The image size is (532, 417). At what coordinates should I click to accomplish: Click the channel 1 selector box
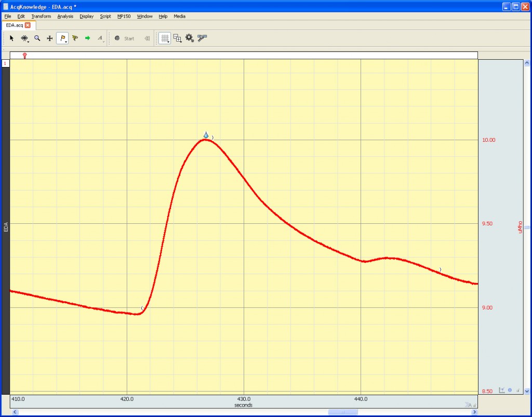click(x=5, y=63)
